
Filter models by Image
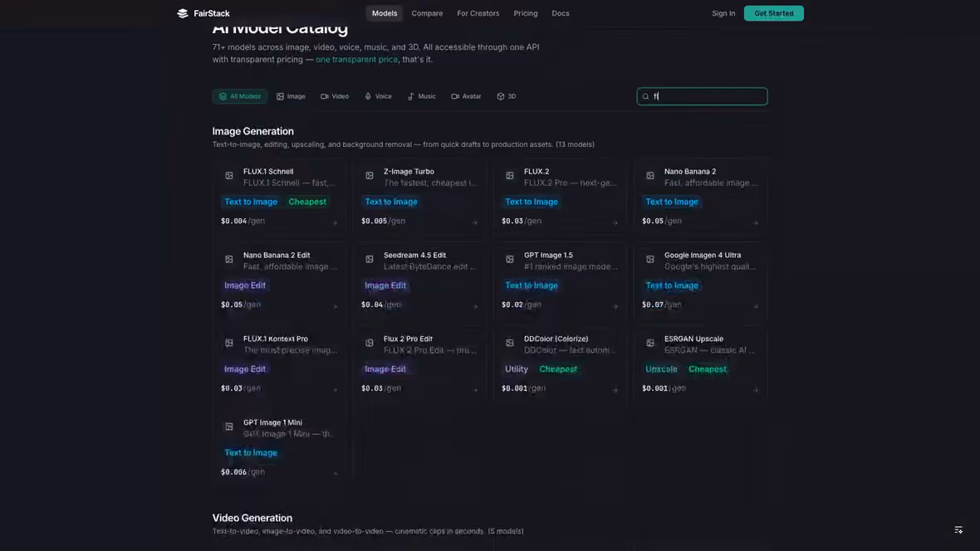point(292,96)
